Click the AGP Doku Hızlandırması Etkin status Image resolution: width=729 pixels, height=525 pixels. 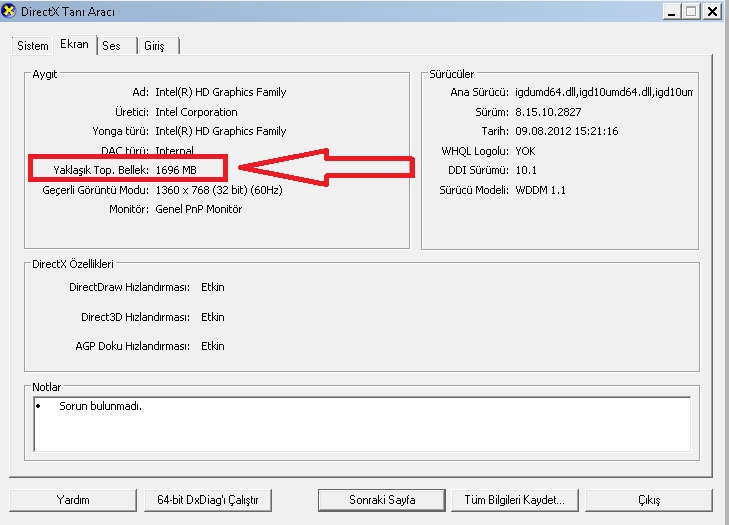pyautogui.click(x=213, y=346)
